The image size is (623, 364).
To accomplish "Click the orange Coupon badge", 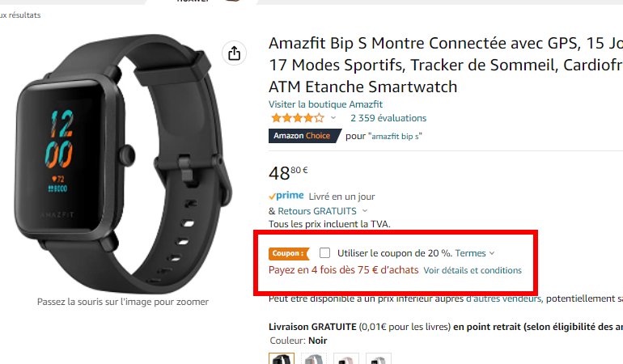I will 289,253.
